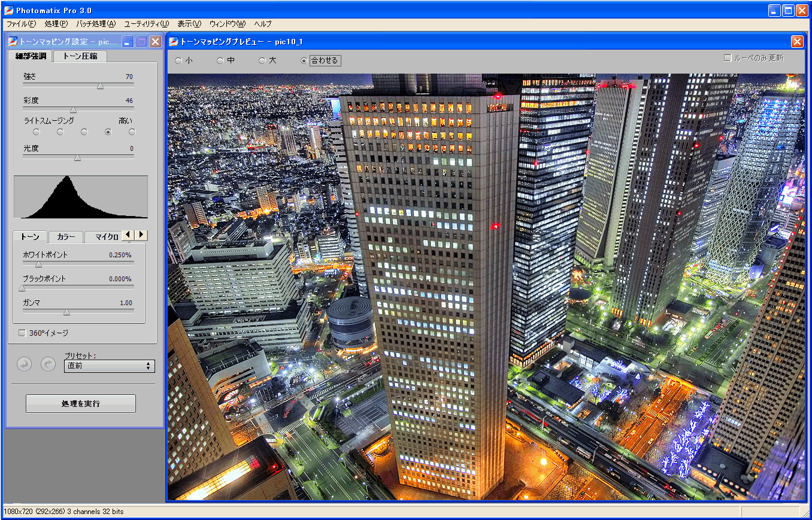Image resolution: width=812 pixels, height=520 pixels.
Task: Click the redo arrow icon in settings panel
Action: [48, 364]
